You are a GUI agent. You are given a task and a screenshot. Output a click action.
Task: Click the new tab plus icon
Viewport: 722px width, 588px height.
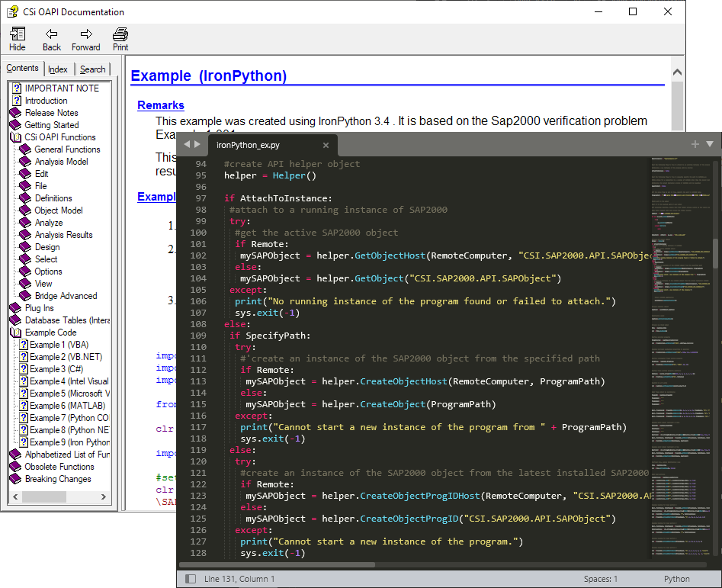click(x=695, y=144)
